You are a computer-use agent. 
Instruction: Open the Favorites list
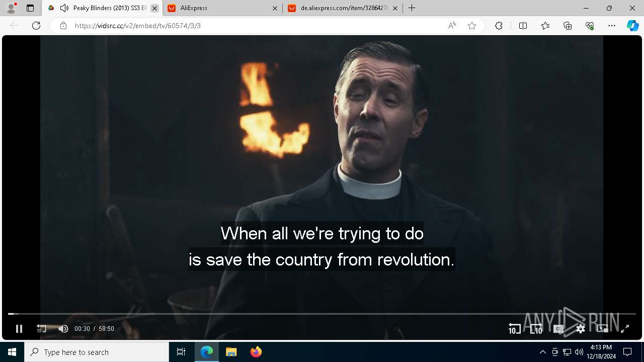tap(545, 26)
